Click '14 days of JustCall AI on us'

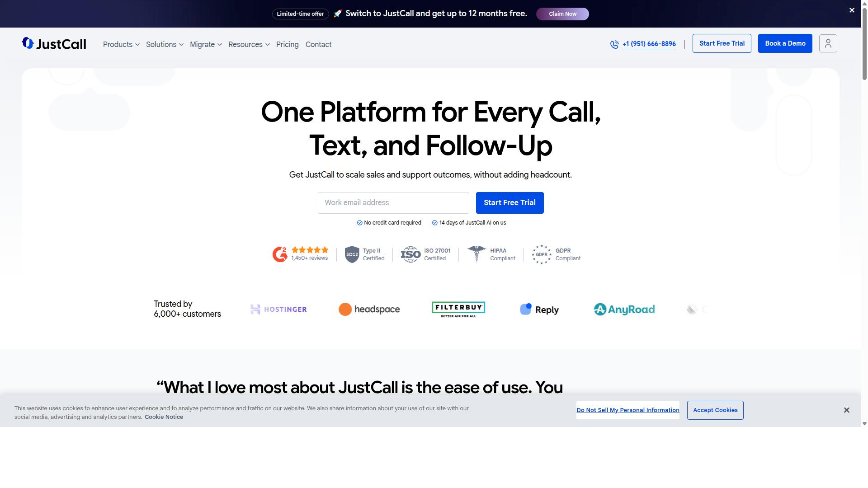click(x=472, y=223)
